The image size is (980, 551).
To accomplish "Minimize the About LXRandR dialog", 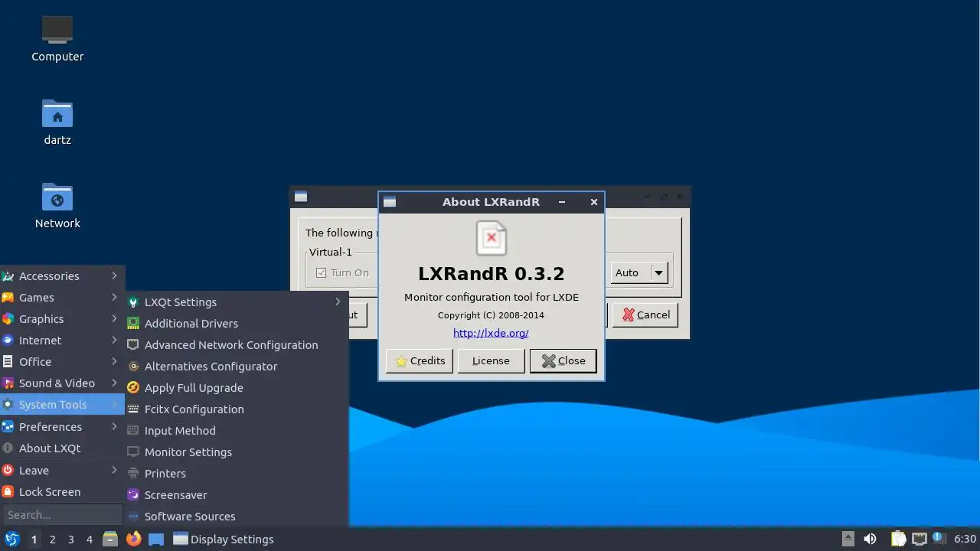I will tap(562, 202).
